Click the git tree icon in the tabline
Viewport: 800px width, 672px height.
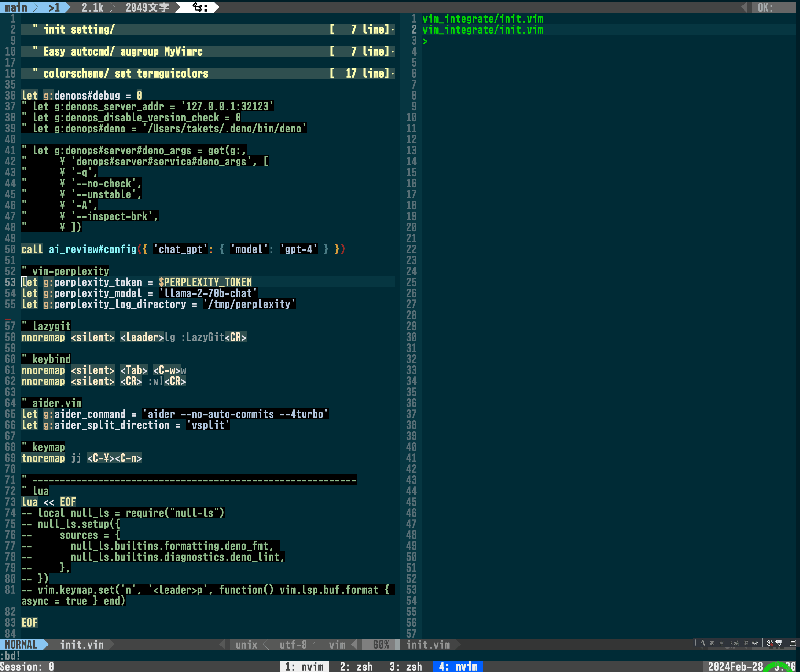tap(198, 7)
